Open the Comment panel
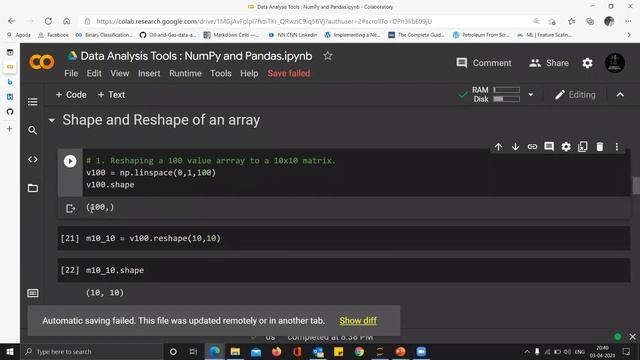 (x=484, y=63)
